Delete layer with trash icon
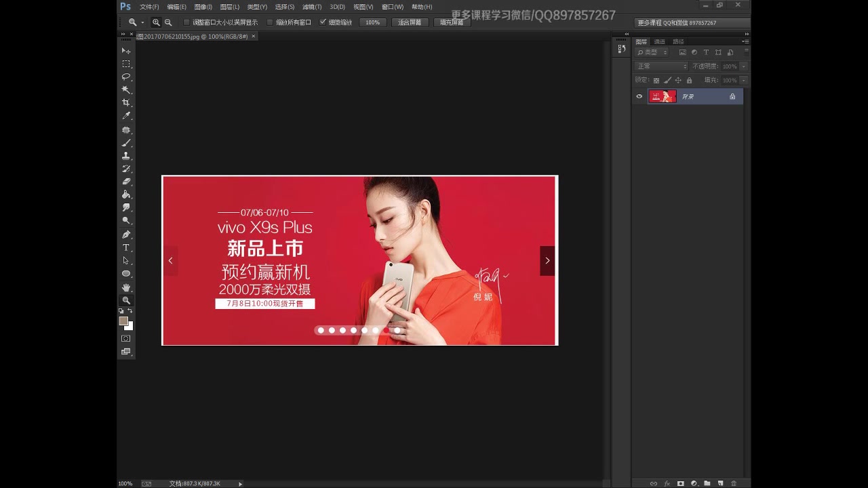 [734, 483]
